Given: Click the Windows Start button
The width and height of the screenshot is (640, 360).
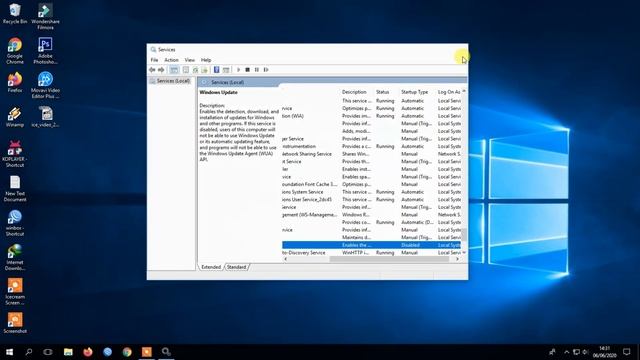Looking at the screenshot, I should click(x=9, y=352).
